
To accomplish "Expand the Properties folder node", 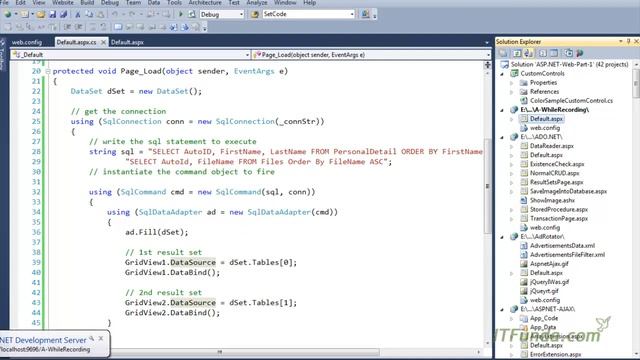I will pos(512,83).
